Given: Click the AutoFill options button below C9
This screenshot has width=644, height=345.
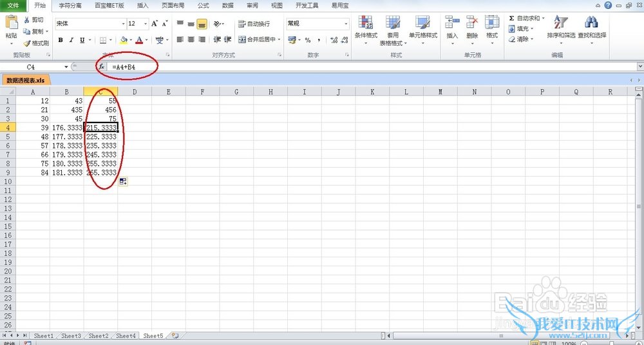Looking at the screenshot, I should click(123, 181).
